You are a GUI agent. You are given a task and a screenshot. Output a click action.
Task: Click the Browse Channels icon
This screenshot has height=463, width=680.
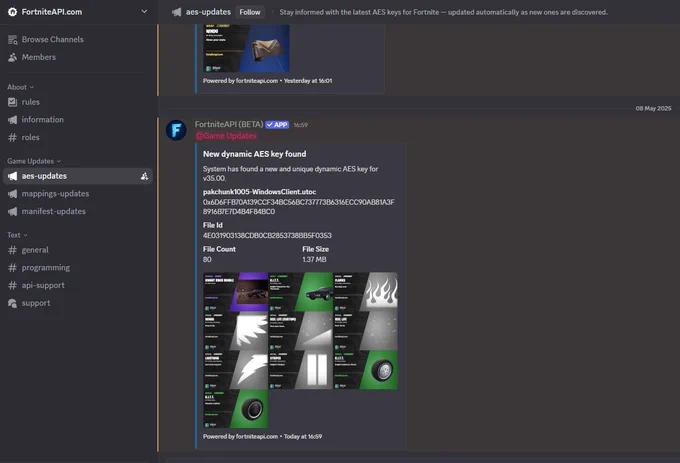pos(13,40)
